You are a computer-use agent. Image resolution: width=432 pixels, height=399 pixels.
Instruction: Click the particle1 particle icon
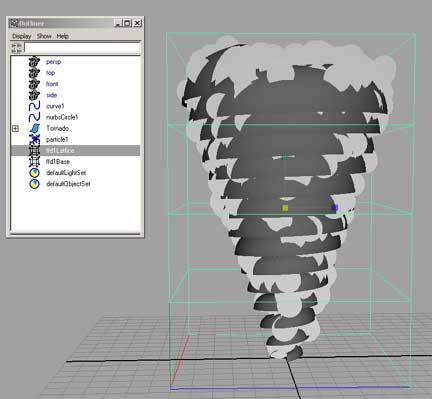tap(34, 139)
